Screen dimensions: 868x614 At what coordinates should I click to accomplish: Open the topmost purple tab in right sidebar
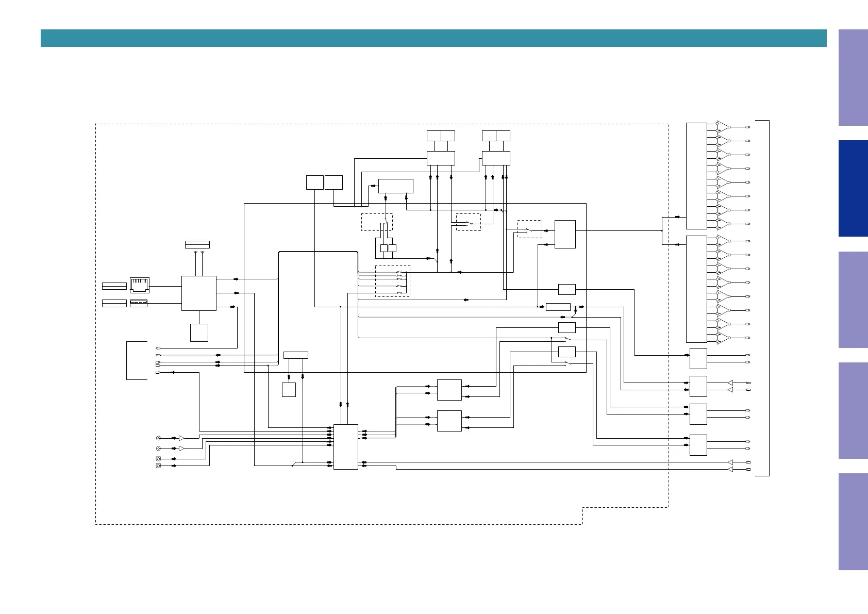[x=853, y=77]
